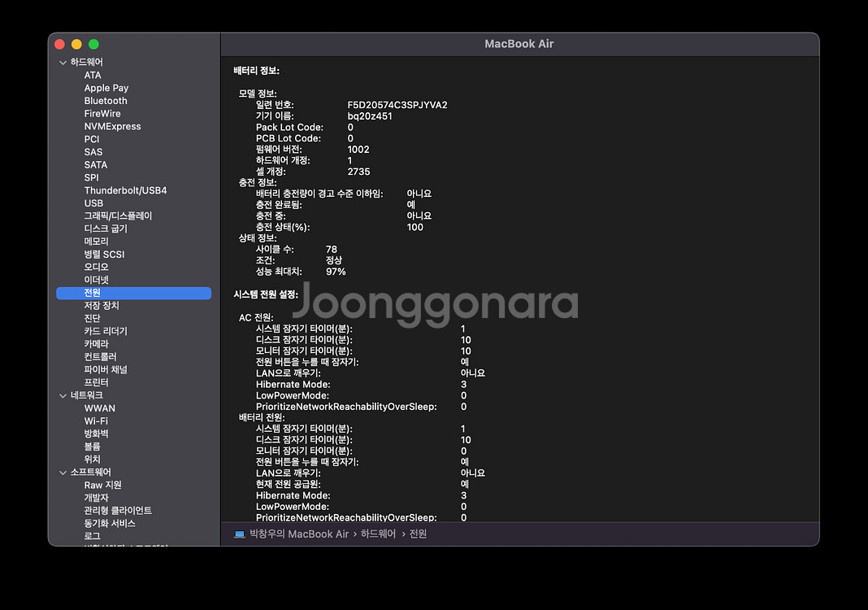Select 오디오 in the sidebar

[97, 267]
